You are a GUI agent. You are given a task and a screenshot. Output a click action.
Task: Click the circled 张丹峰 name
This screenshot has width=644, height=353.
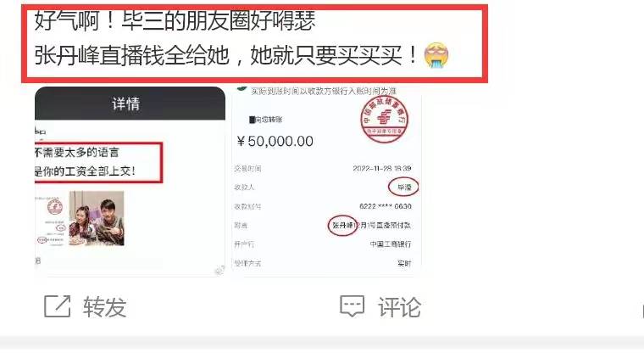342,226
